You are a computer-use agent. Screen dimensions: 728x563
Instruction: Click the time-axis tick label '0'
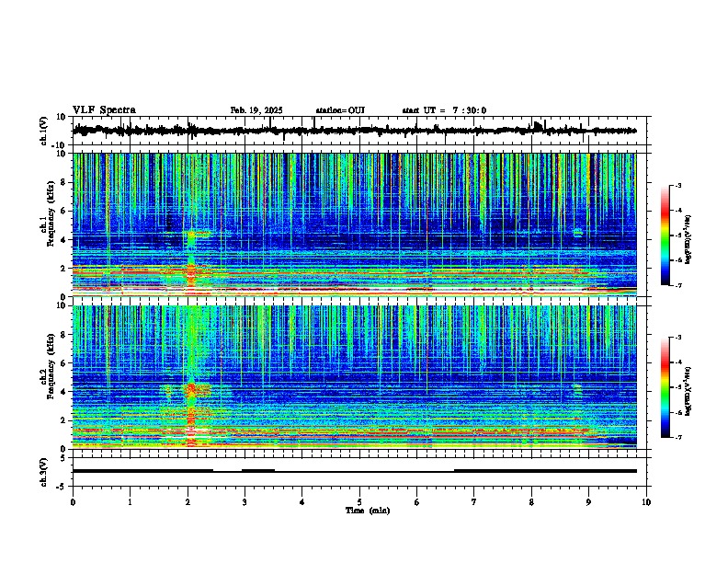[x=73, y=501]
